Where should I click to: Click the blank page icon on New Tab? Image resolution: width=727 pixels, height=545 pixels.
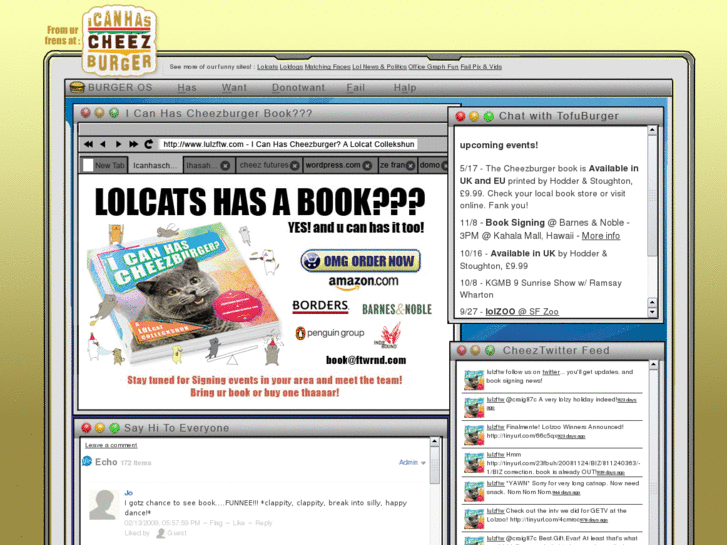[x=88, y=165]
